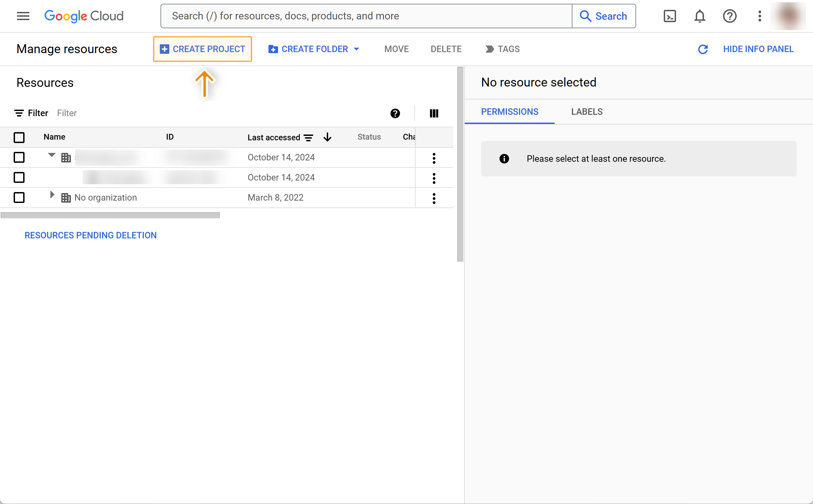The height and width of the screenshot is (504, 813).
Task: Collapse the first organization tree node
Action: [x=52, y=155]
